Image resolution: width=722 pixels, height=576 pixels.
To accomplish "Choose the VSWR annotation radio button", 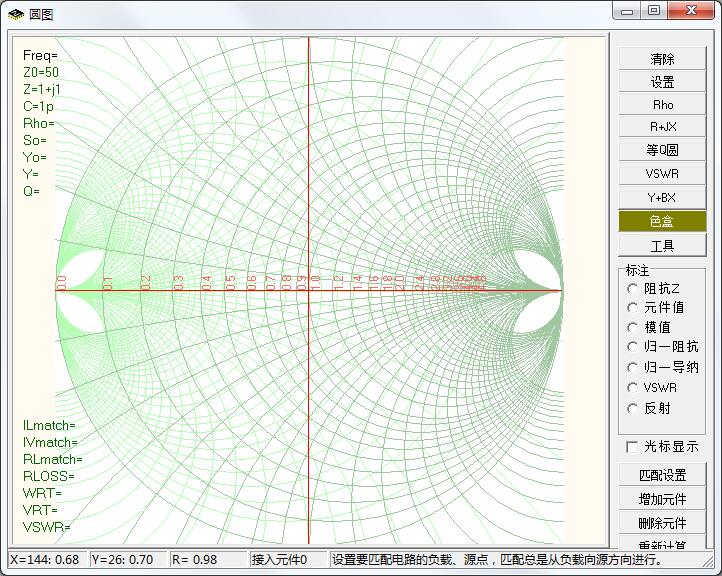I will 633,387.
